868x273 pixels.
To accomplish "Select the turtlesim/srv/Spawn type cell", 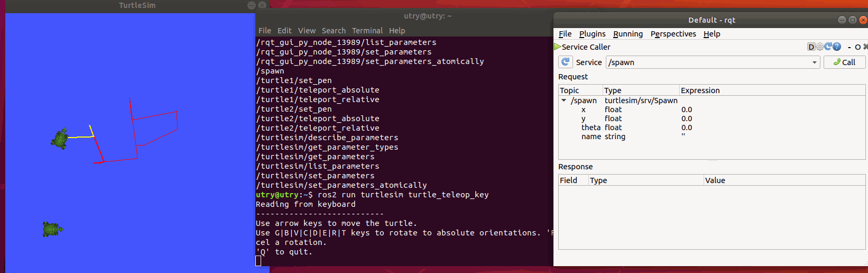I will [x=641, y=101].
